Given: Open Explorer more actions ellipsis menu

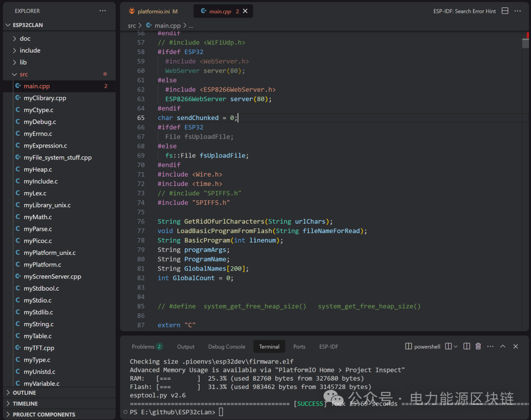Looking at the screenshot, I should [x=103, y=11].
